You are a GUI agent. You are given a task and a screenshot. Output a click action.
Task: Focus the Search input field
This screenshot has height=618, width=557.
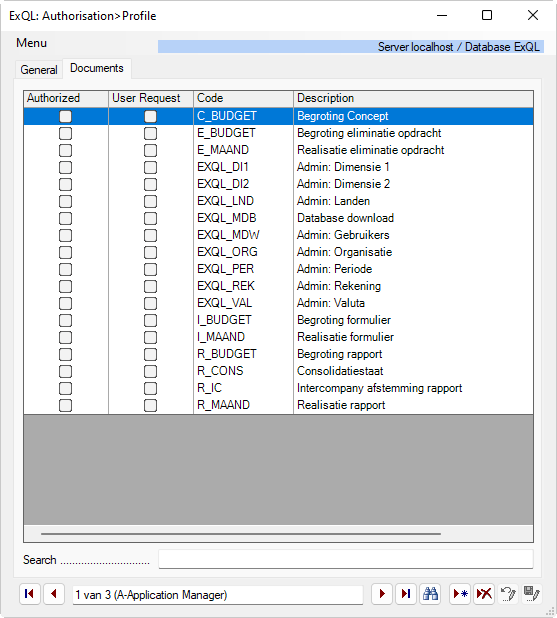[346, 559]
